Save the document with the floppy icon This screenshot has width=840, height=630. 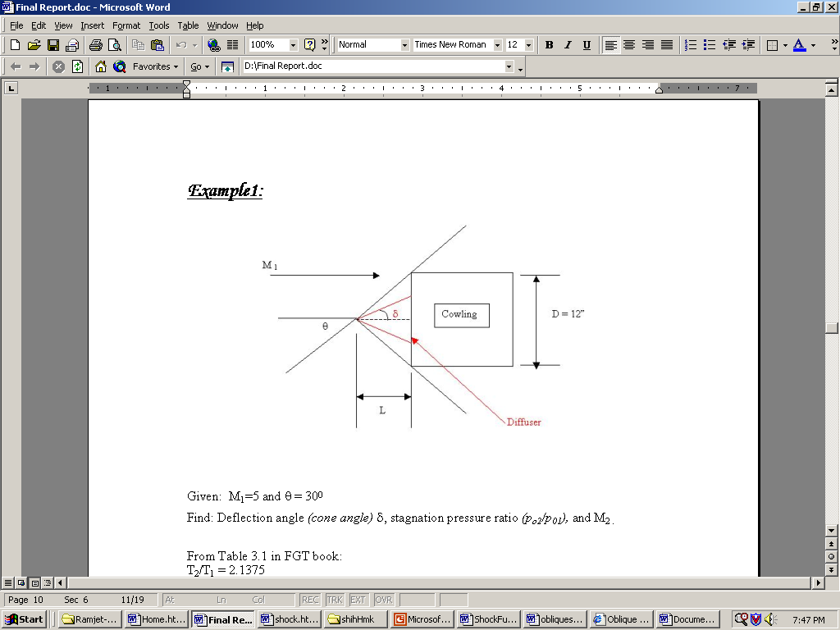click(x=53, y=45)
